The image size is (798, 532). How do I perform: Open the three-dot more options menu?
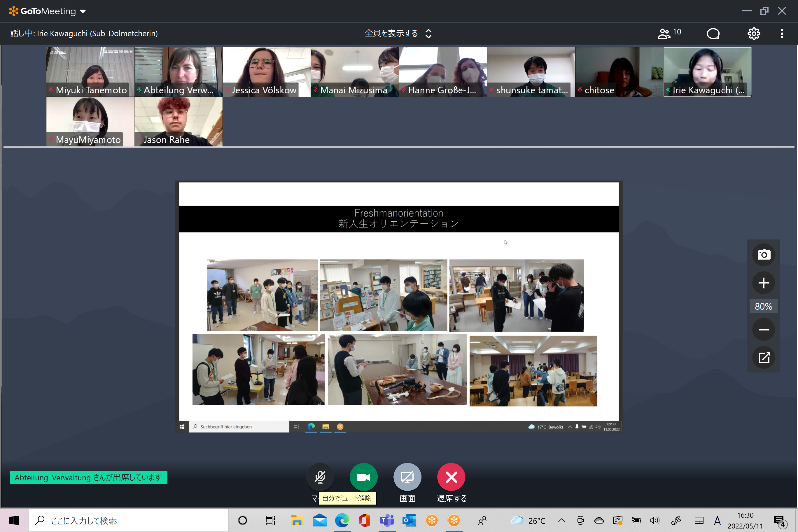click(x=782, y=33)
